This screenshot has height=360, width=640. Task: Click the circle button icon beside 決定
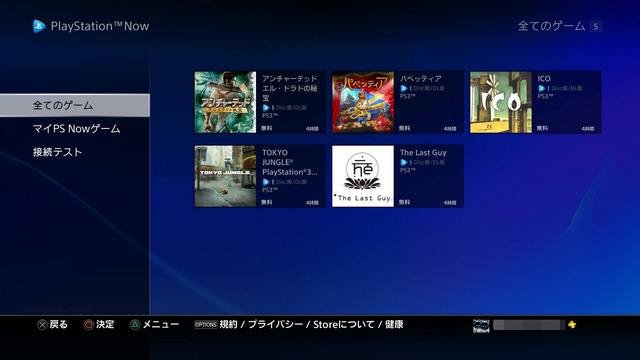tap(89, 325)
